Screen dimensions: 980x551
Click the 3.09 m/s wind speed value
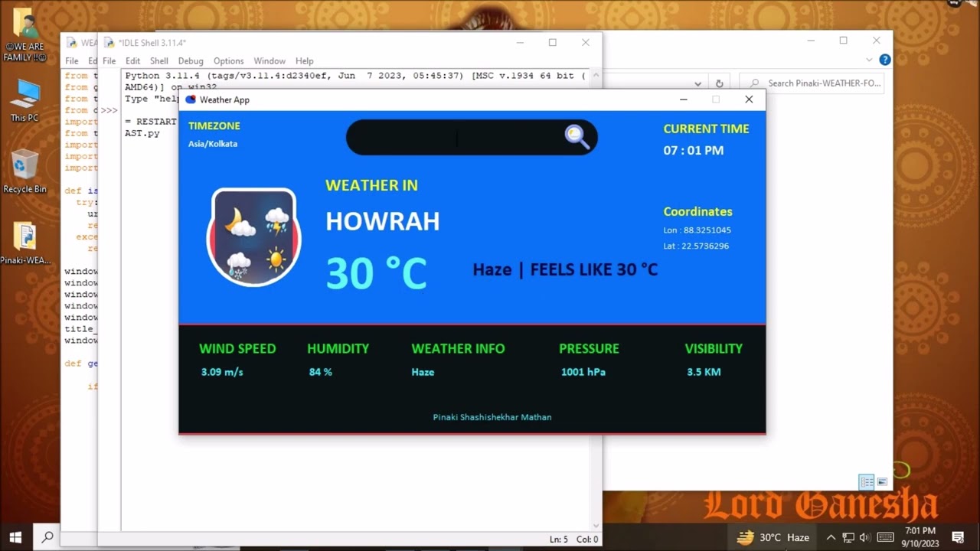click(x=222, y=372)
